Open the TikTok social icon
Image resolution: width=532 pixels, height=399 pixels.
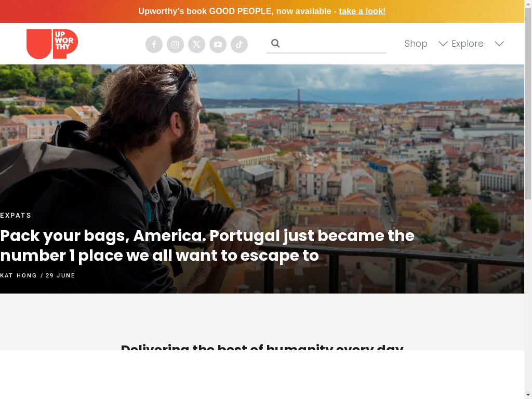pos(239,45)
